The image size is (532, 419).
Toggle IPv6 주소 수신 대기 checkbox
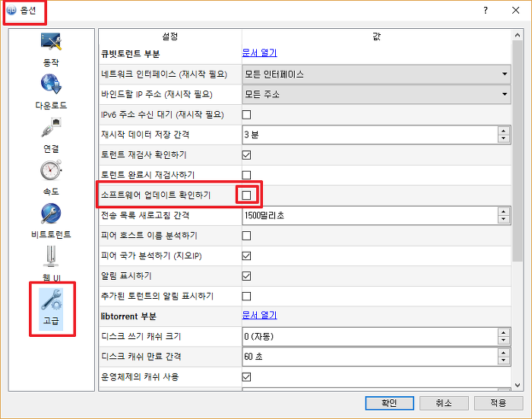(x=247, y=115)
